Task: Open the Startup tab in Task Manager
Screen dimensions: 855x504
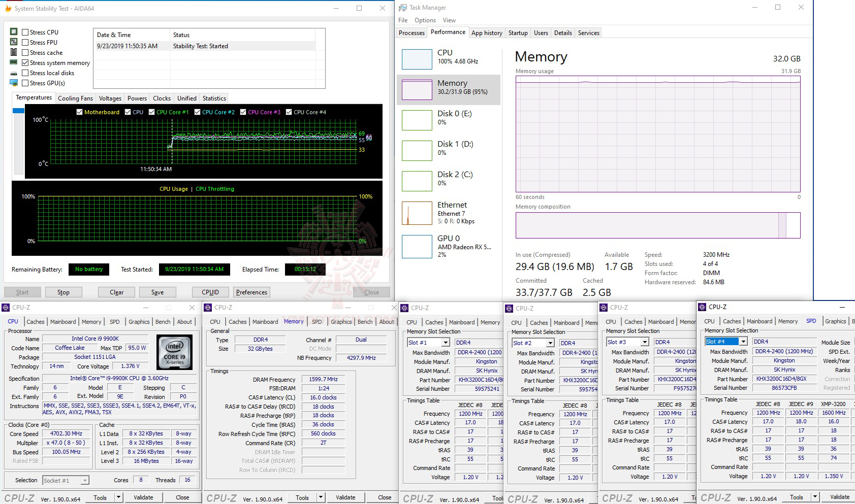Action: pyautogui.click(x=518, y=33)
